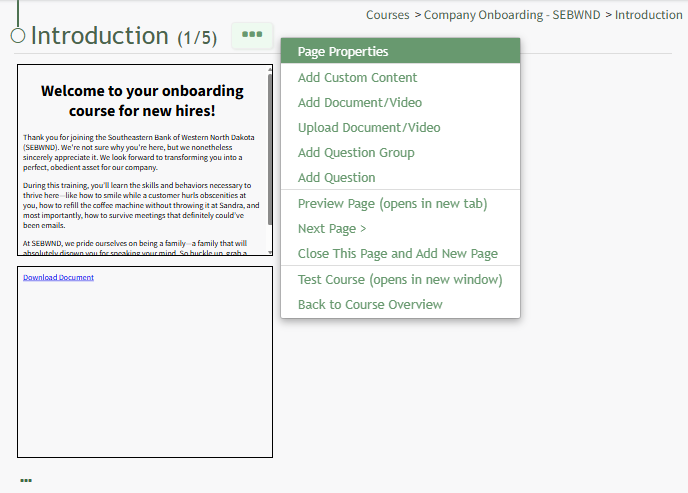Choose Add Document/Video
This screenshot has height=493, width=688.
coord(400,102)
